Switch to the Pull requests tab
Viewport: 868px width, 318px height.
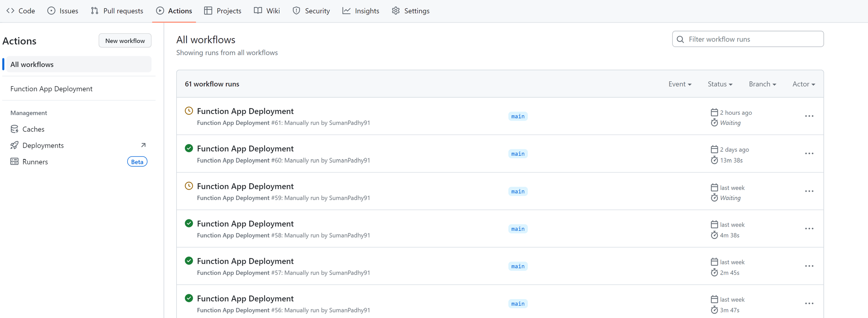point(117,11)
